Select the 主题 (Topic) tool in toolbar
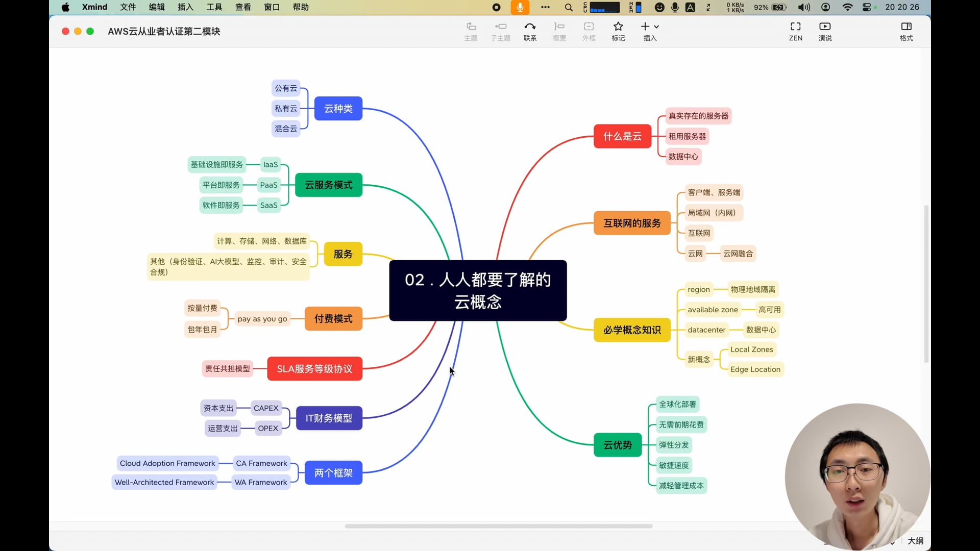The image size is (980, 551). pyautogui.click(x=471, y=31)
